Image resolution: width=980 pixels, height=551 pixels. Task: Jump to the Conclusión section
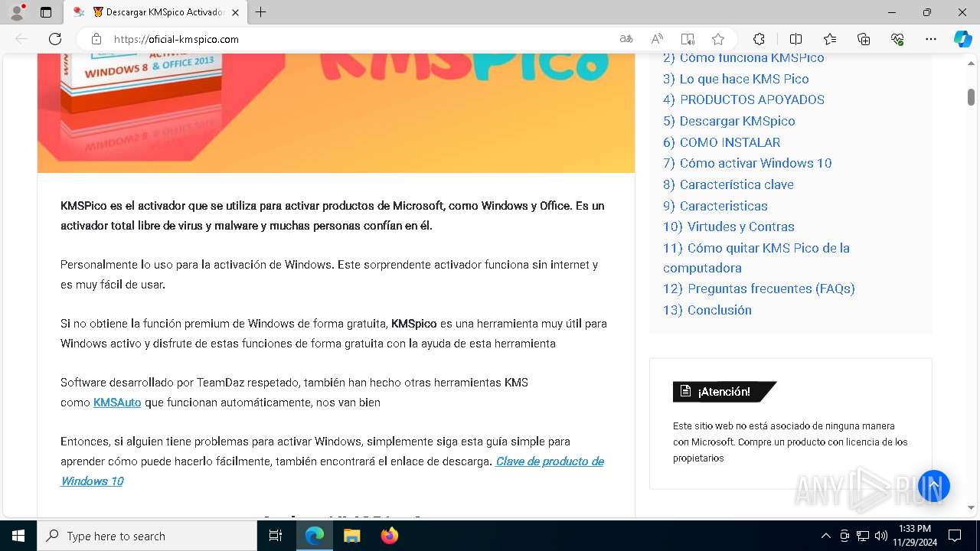click(x=707, y=310)
